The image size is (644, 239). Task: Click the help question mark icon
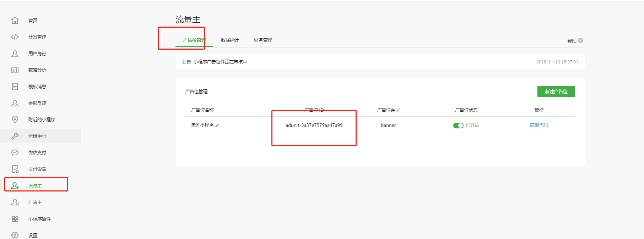pyautogui.click(x=580, y=40)
